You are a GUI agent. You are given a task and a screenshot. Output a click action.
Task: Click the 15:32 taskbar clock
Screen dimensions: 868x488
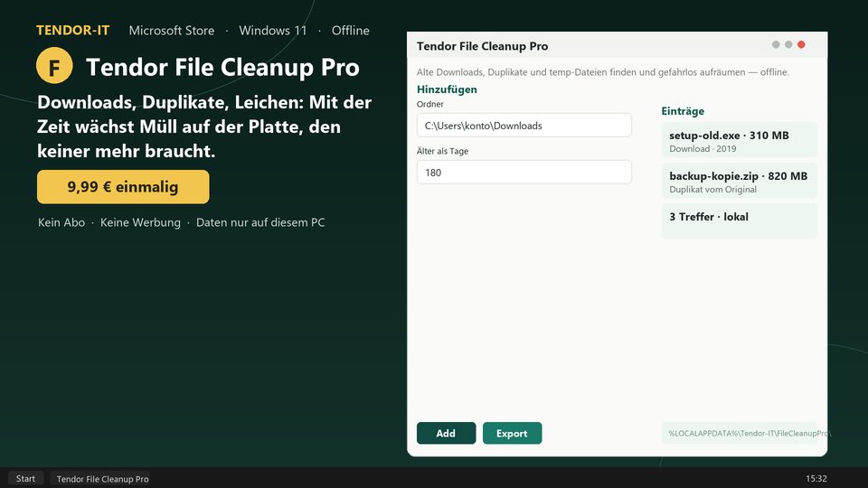[816, 479]
